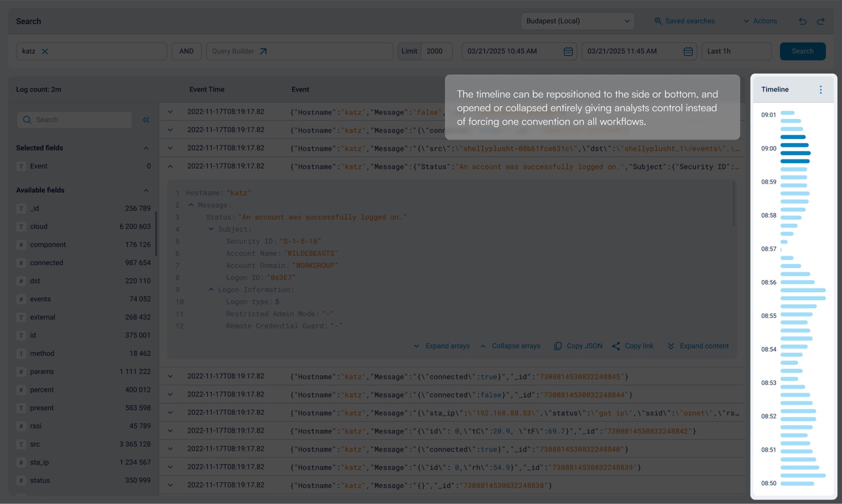
Task: Select the sta_ip field
Action: pos(84,462)
